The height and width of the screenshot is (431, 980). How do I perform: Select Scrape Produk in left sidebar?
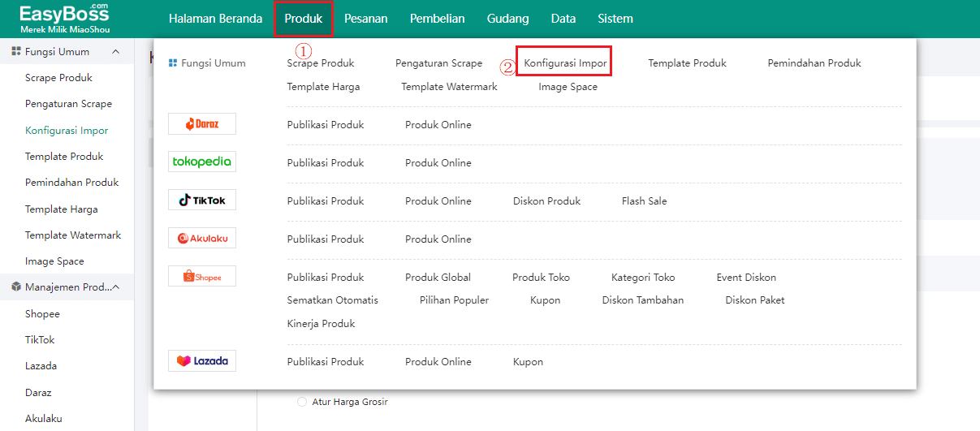(58, 78)
